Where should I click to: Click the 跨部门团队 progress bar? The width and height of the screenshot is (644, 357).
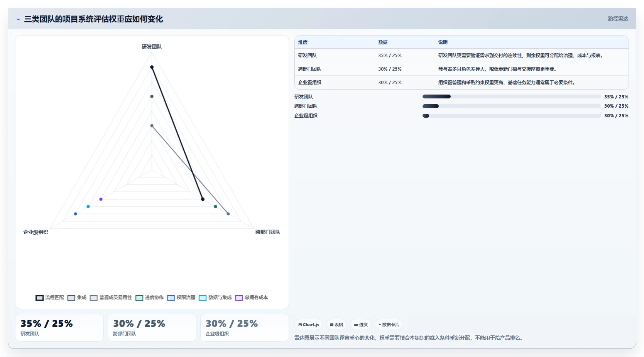[x=512, y=106]
